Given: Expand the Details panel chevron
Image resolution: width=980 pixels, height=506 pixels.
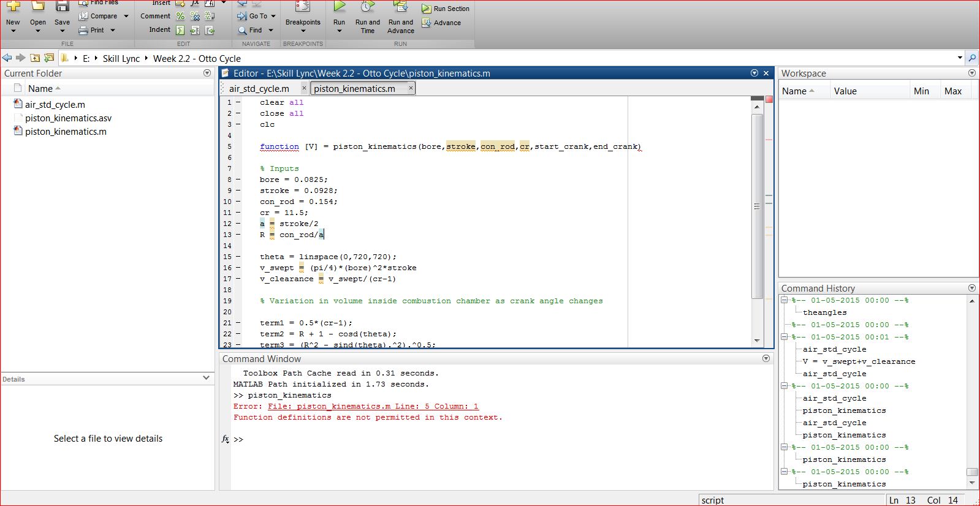Looking at the screenshot, I should tap(206, 378).
